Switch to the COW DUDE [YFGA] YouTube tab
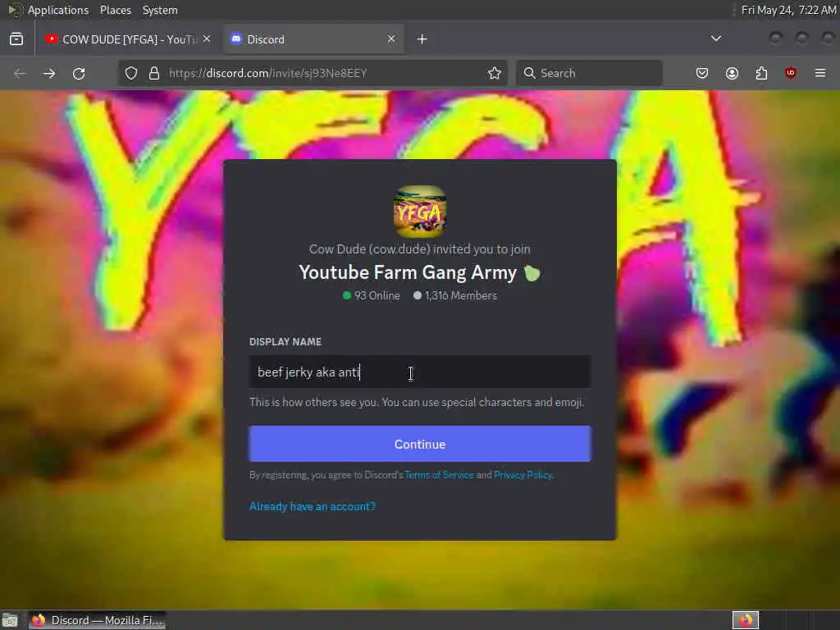Image resolution: width=840 pixels, height=630 pixels. click(128, 39)
